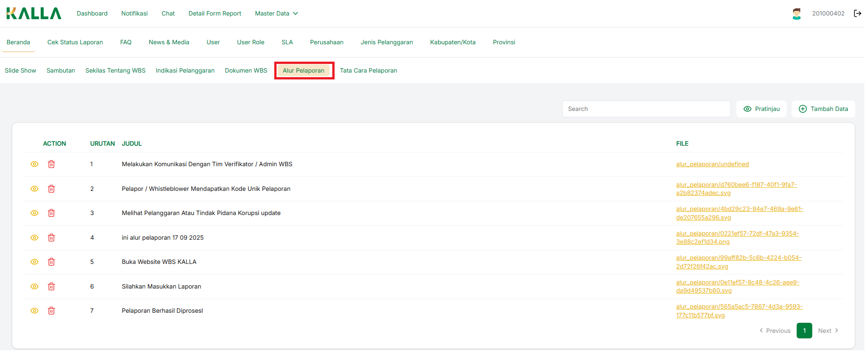Viewport: 868px width, 352px height.
Task: Expand the Master Data dropdown
Action: pos(276,14)
